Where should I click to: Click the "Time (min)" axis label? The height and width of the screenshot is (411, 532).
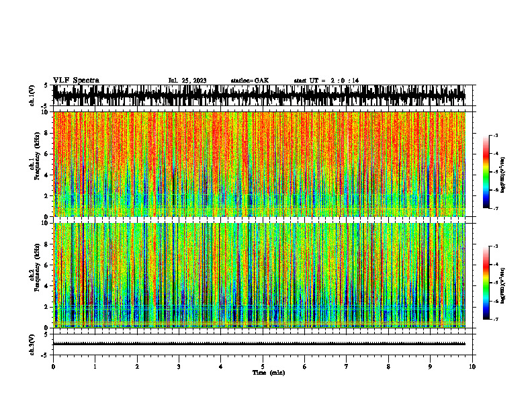tap(269, 373)
